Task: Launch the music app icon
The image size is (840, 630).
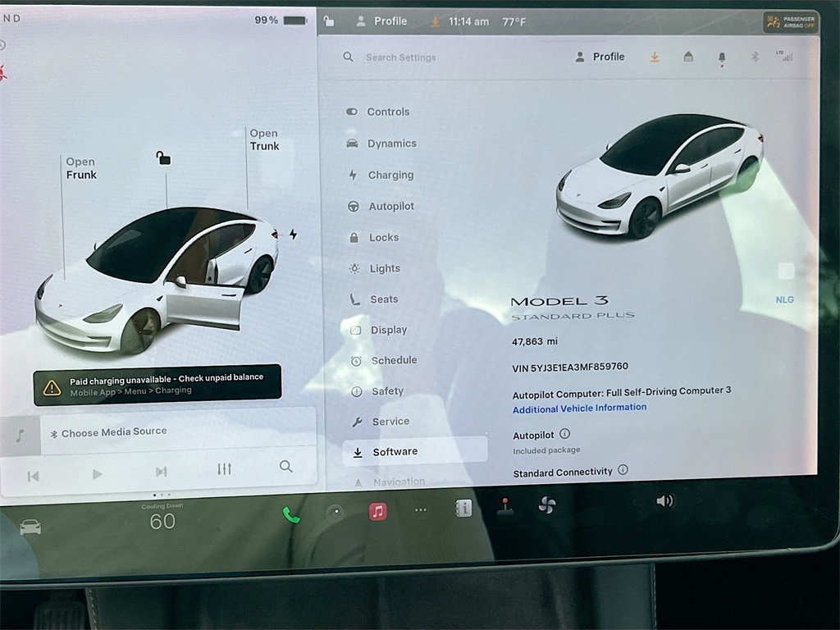Action: 377,512
